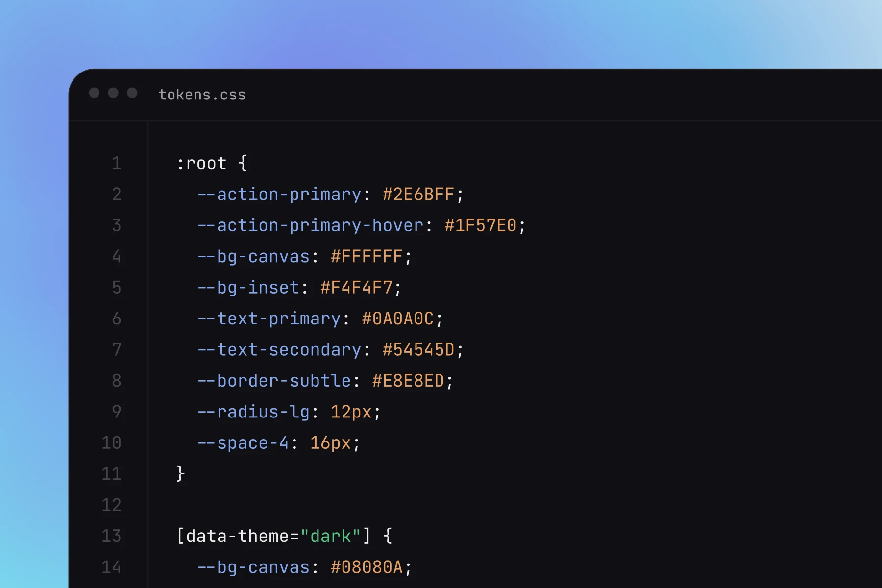Click line number 9 in gutter
The width and height of the screenshot is (882, 588).
(x=117, y=412)
